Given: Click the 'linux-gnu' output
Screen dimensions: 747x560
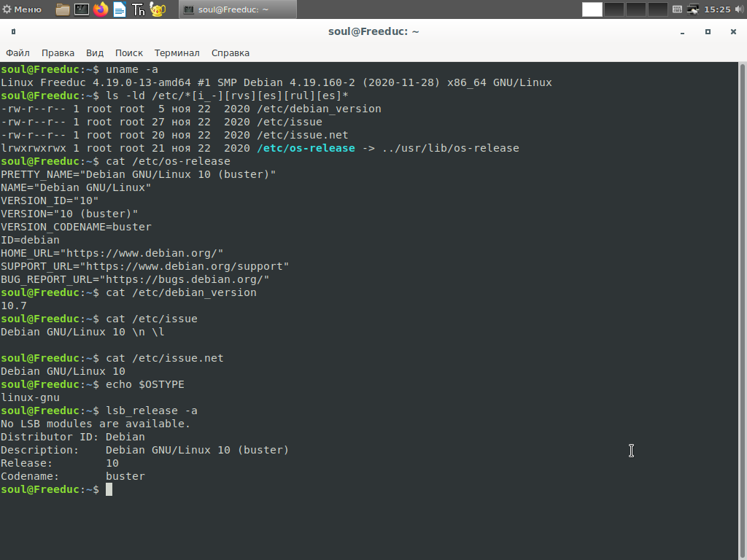Looking at the screenshot, I should (30, 397).
